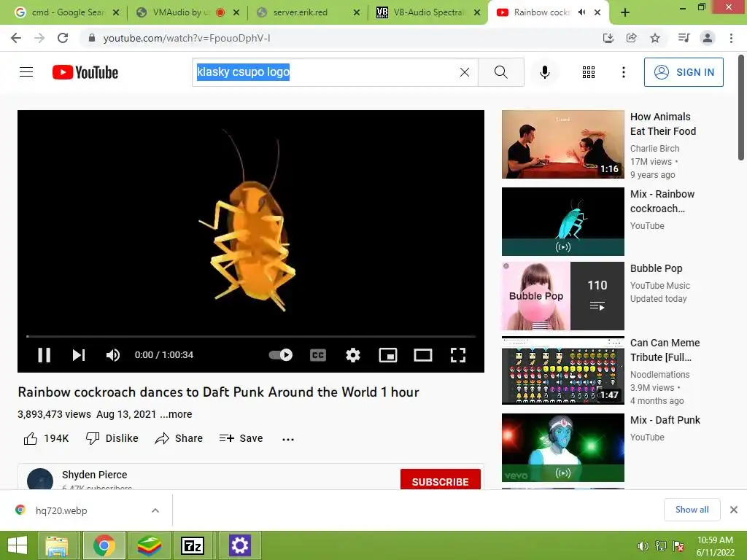Click Show all downloads

pos(692,510)
